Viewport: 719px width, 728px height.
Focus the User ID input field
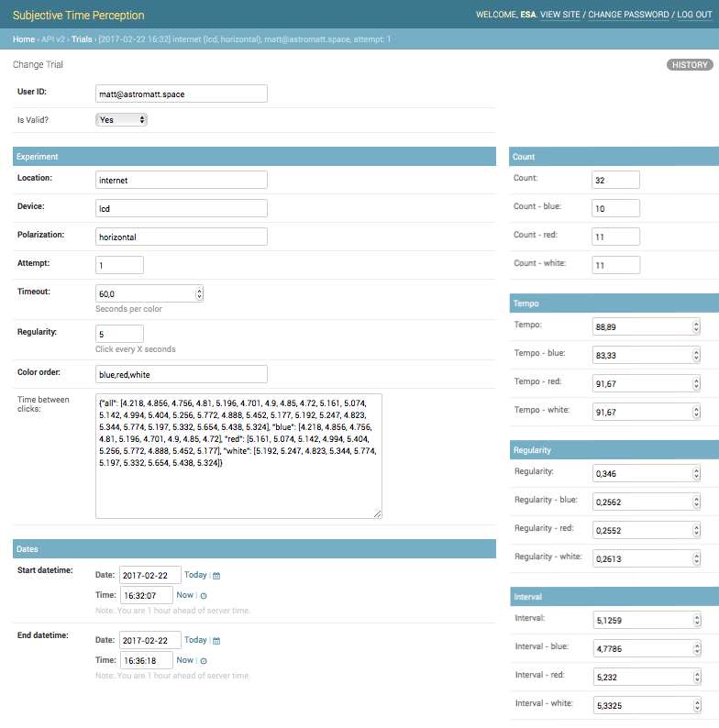pyautogui.click(x=181, y=94)
